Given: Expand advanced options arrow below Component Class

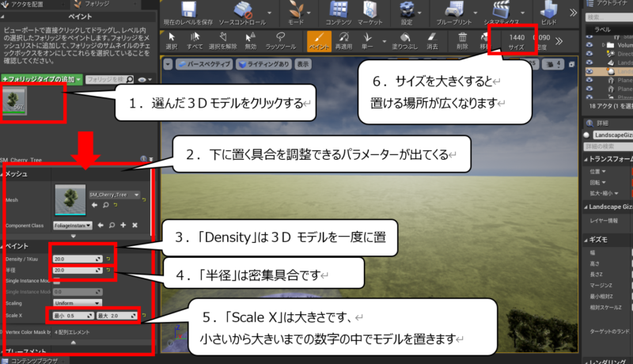Looking at the screenshot, I should tap(73, 236).
